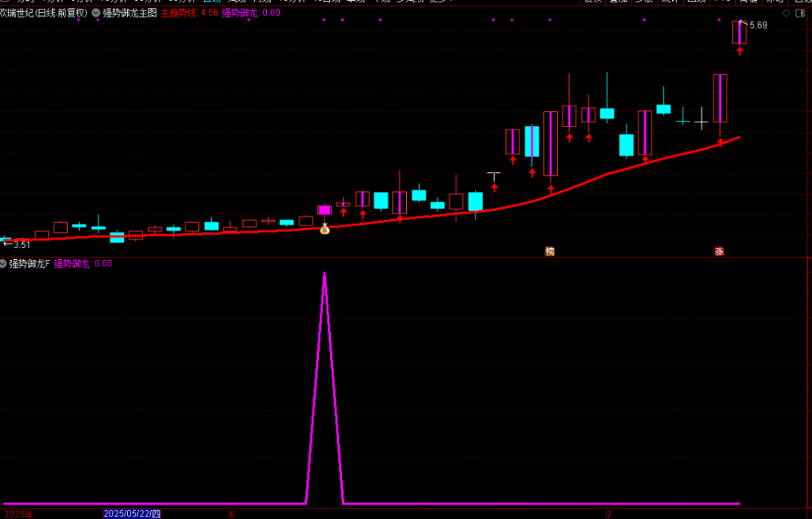Click the square window icon in top-right corner
Screen dimensions: 812x519
[x=799, y=14]
